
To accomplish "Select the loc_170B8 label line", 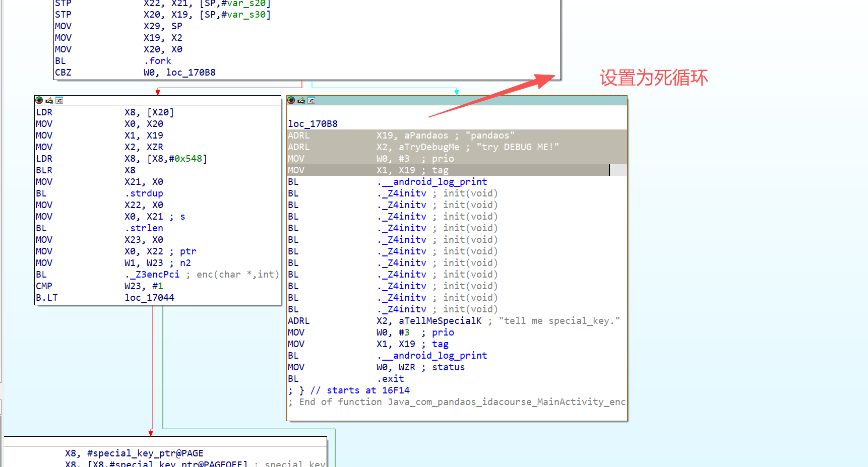I will [x=313, y=124].
